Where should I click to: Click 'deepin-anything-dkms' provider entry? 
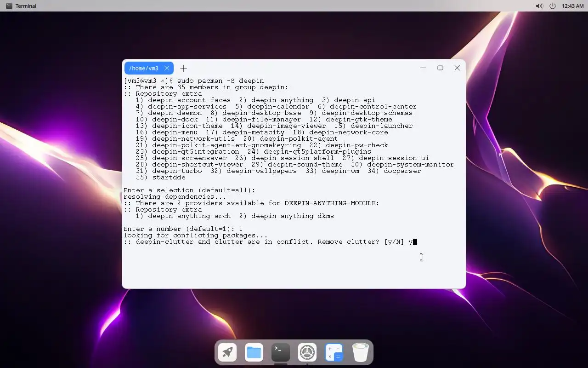point(293,216)
